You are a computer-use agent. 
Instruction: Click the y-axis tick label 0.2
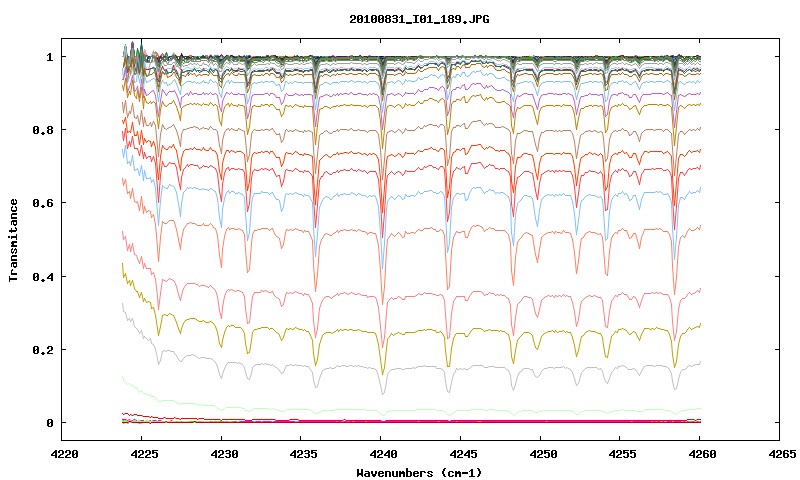42,350
